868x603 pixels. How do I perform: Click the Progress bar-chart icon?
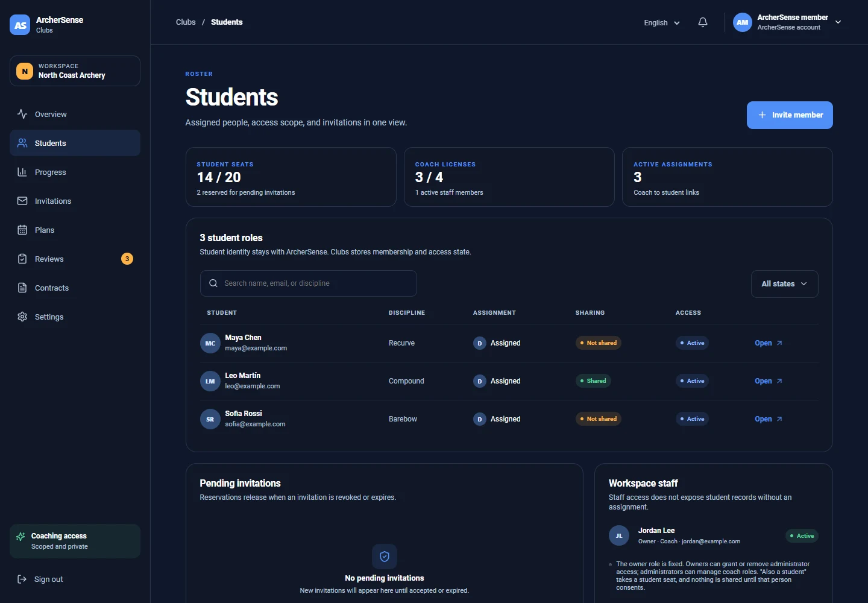click(22, 172)
